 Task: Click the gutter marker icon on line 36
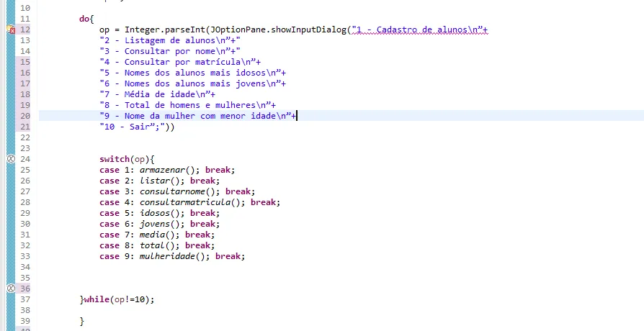(11, 289)
